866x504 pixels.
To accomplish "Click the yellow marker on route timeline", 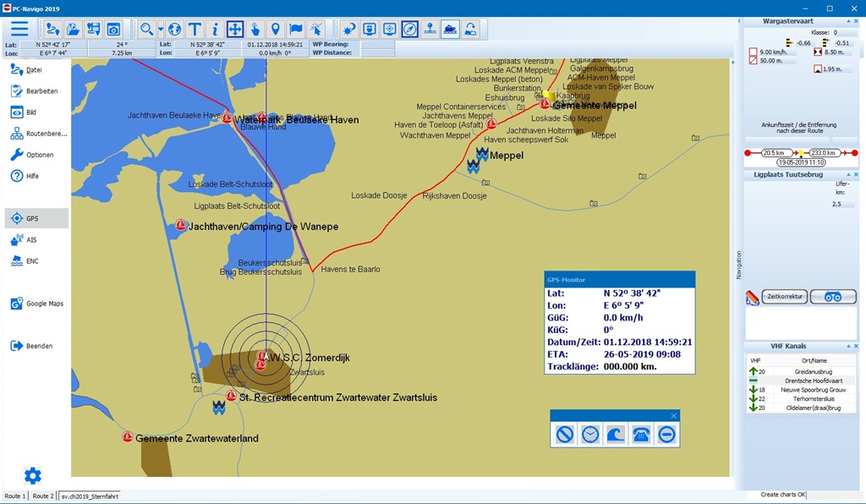I will click(801, 153).
